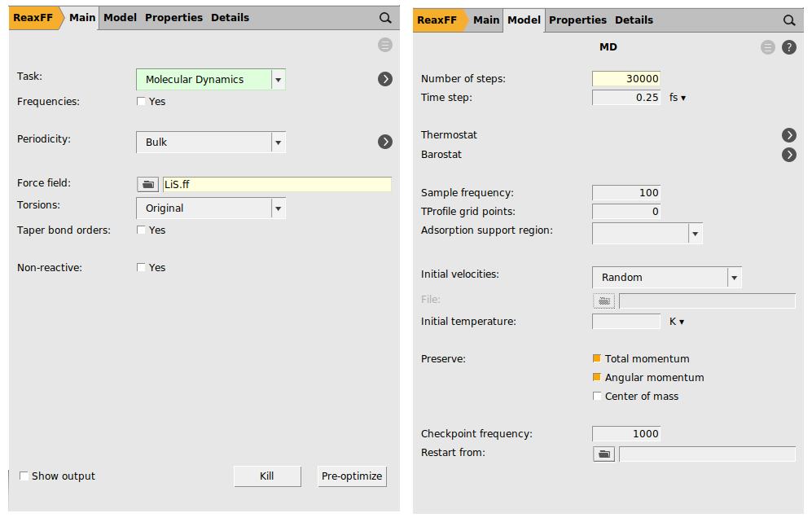This screenshot has width=812, height=522.
Task: Switch to Model tab in the Main panel
Action: coord(121,18)
